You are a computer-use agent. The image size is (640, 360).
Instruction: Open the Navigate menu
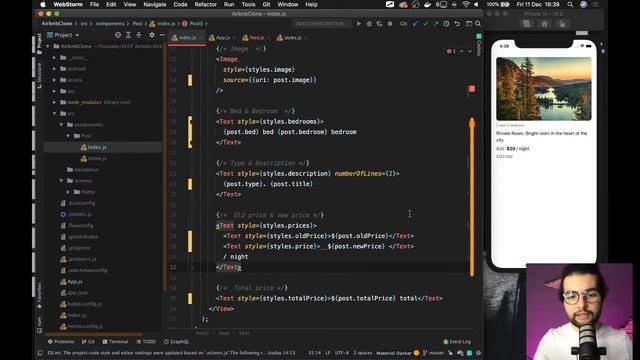155,4
